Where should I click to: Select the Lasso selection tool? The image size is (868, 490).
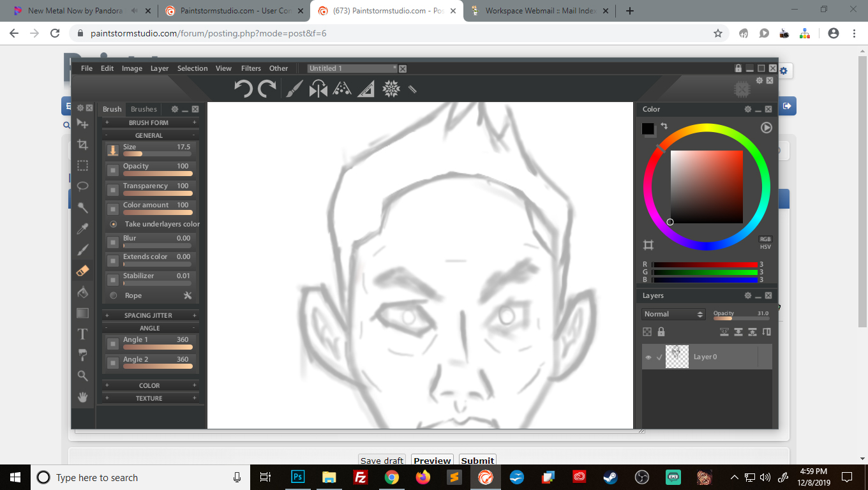(x=82, y=186)
